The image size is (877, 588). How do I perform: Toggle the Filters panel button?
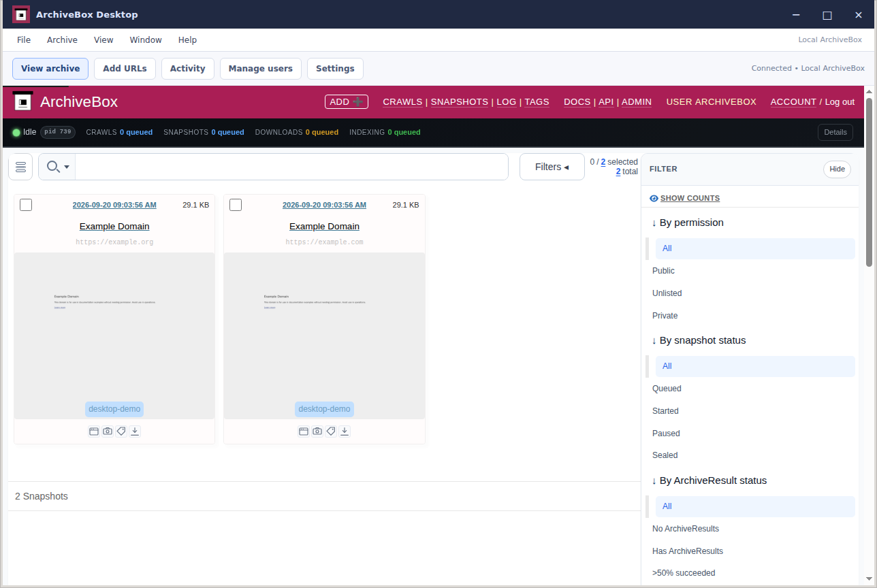(x=552, y=167)
